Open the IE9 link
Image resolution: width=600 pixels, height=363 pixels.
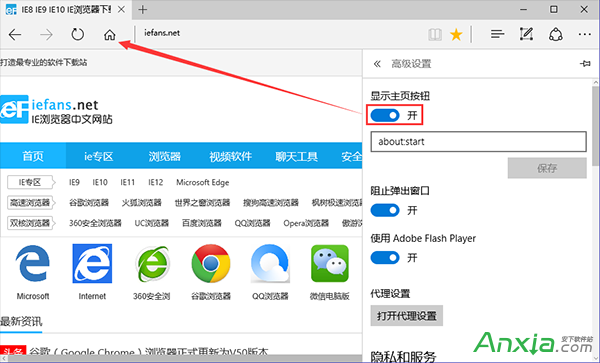point(74,182)
